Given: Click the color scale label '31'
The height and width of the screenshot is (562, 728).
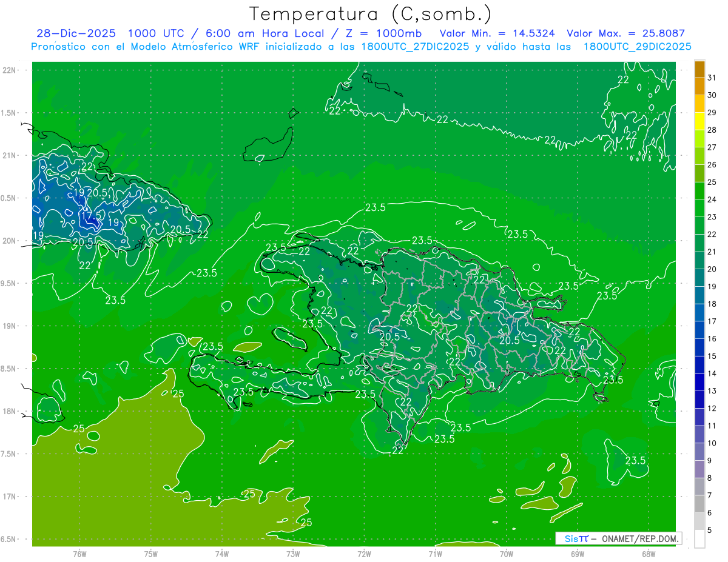Looking at the screenshot, I should 712,78.
